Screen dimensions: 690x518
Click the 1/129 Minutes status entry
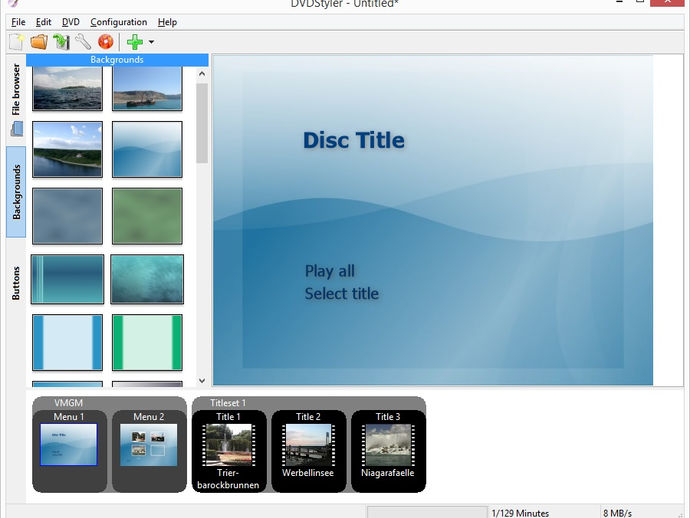click(x=520, y=513)
